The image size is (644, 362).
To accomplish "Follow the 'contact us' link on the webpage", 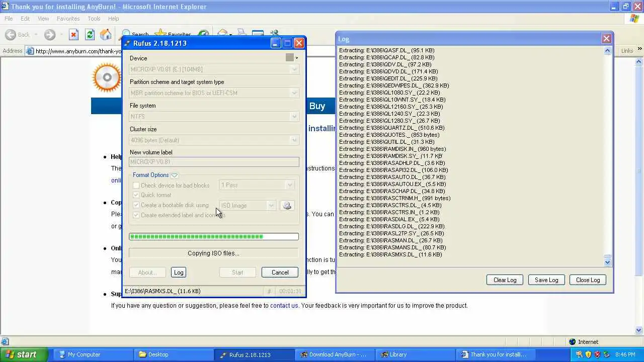I will pos(284,305).
